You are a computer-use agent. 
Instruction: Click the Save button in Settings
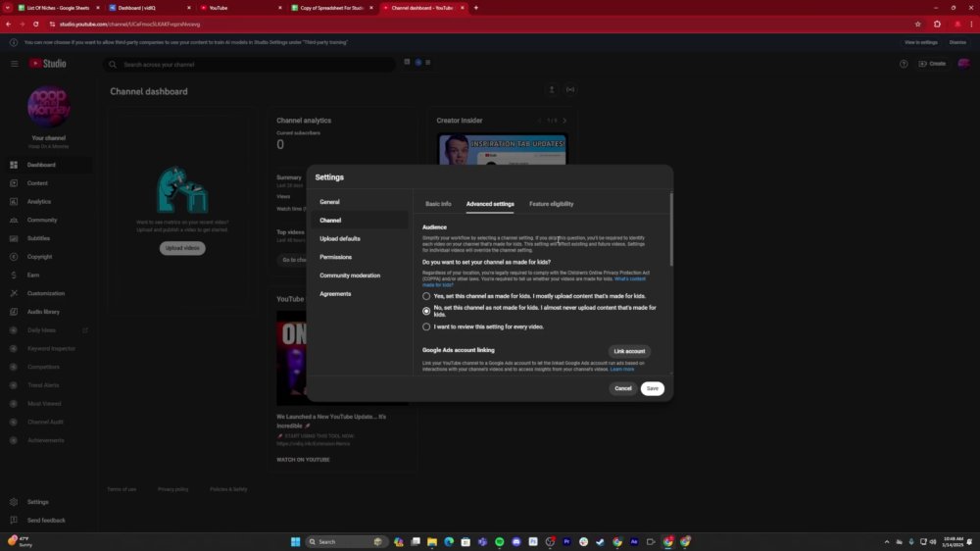(x=652, y=388)
